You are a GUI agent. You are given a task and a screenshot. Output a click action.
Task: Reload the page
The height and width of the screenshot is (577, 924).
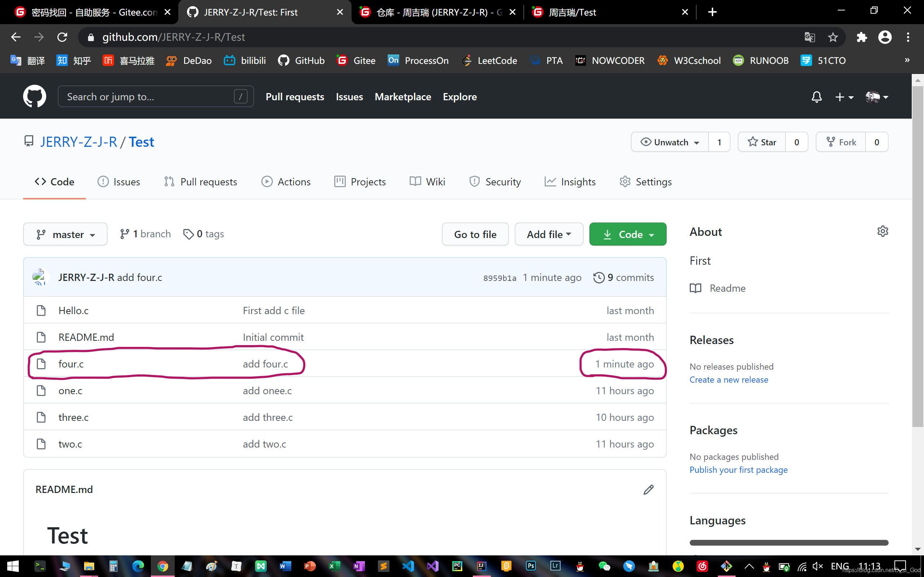pyautogui.click(x=62, y=37)
